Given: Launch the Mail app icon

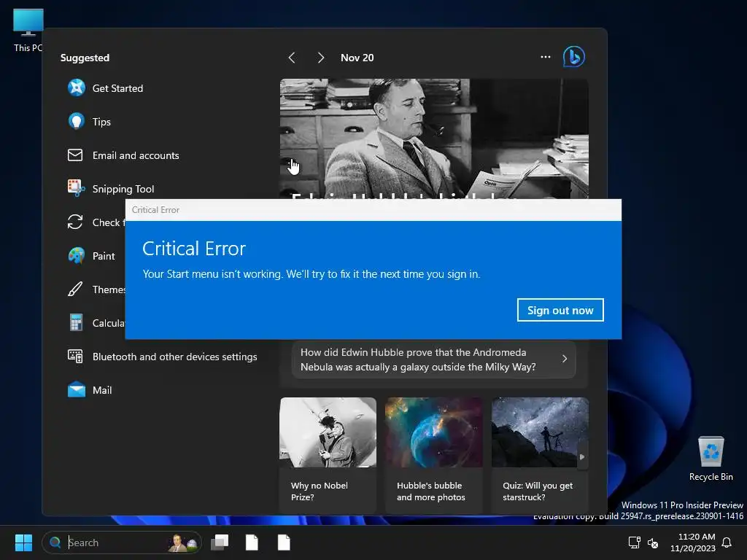Looking at the screenshot, I should 76,389.
